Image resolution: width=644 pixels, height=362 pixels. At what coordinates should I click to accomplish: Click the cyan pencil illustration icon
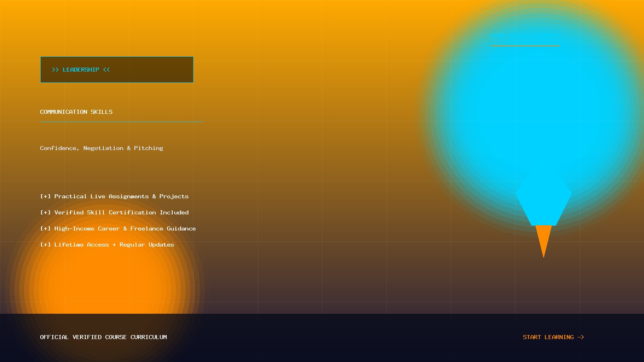pyautogui.click(x=543, y=209)
